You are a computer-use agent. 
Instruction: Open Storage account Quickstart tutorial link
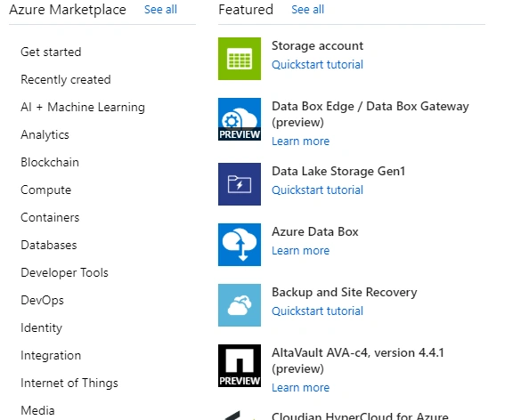point(317,64)
